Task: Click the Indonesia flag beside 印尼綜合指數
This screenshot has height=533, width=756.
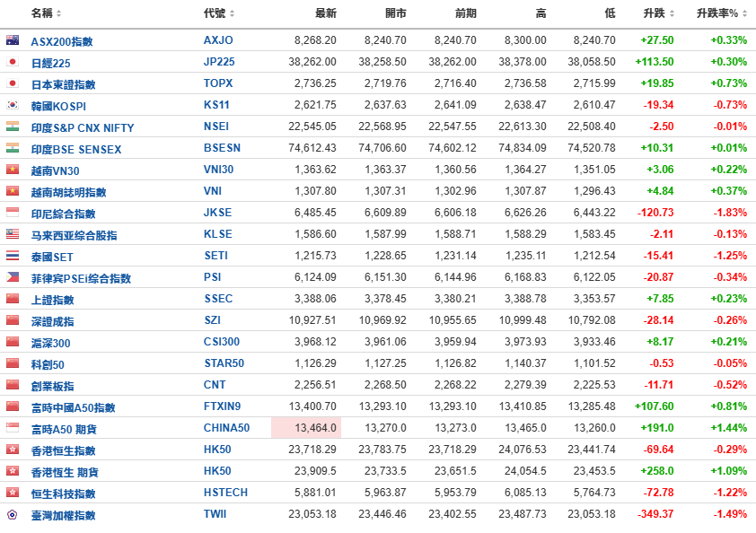Action: coord(13,213)
